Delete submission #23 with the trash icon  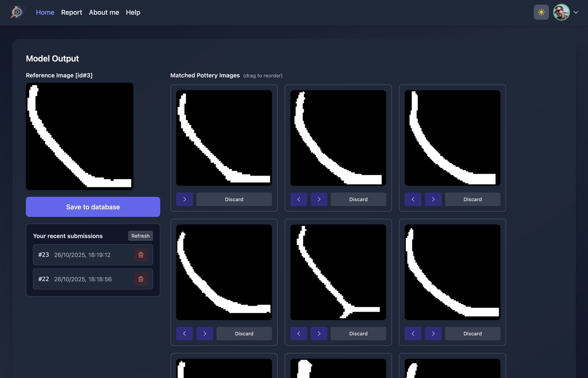(141, 255)
